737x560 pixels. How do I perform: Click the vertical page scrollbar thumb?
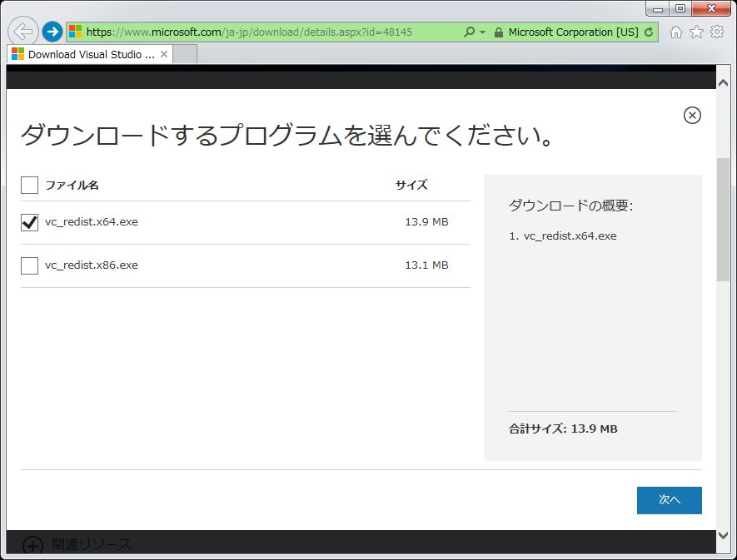click(723, 221)
